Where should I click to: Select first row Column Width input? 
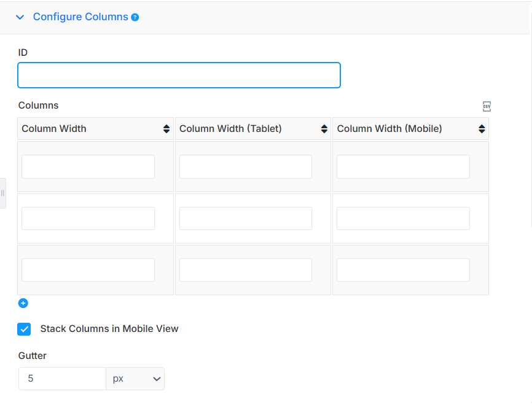pyautogui.click(x=88, y=167)
